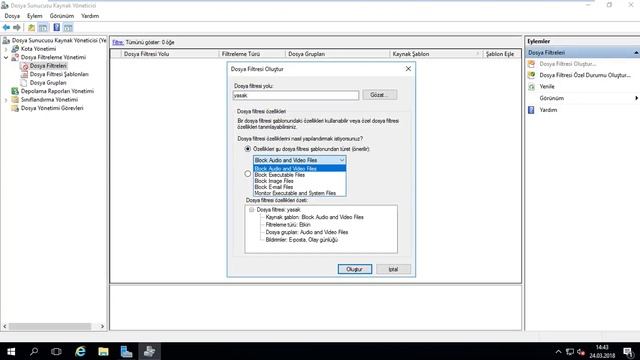Open the Dosya menu
Viewport: 640px width, 360px height.
pyautogui.click(x=12, y=16)
